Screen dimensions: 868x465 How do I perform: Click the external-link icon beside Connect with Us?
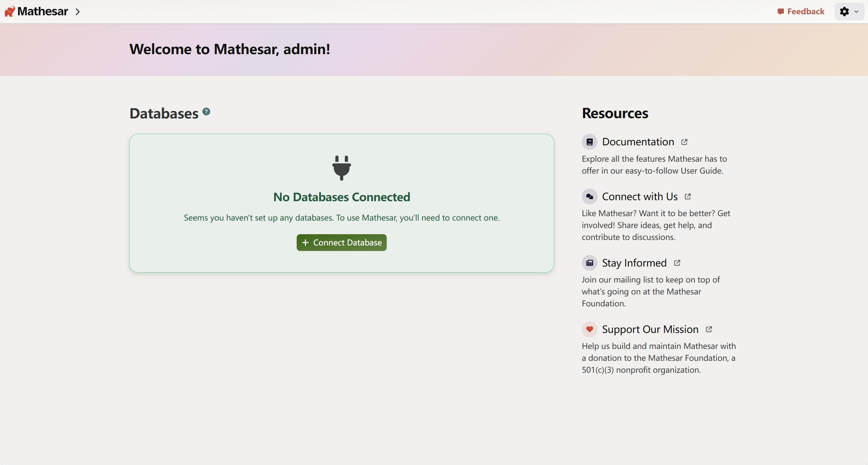point(688,196)
